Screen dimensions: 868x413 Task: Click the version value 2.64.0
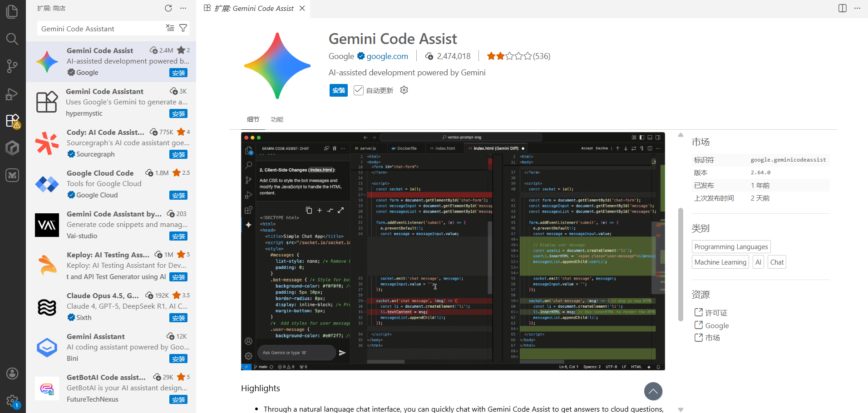tap(760, 172)
